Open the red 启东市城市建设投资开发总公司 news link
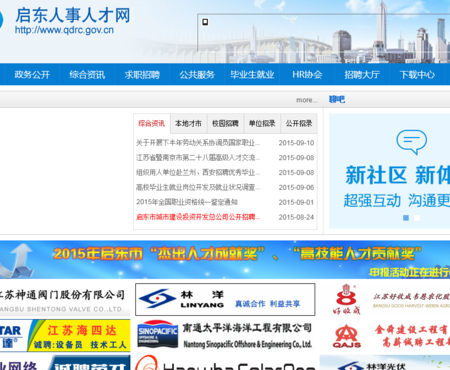This screenshot has width=450, height=370. coord(198,217)
